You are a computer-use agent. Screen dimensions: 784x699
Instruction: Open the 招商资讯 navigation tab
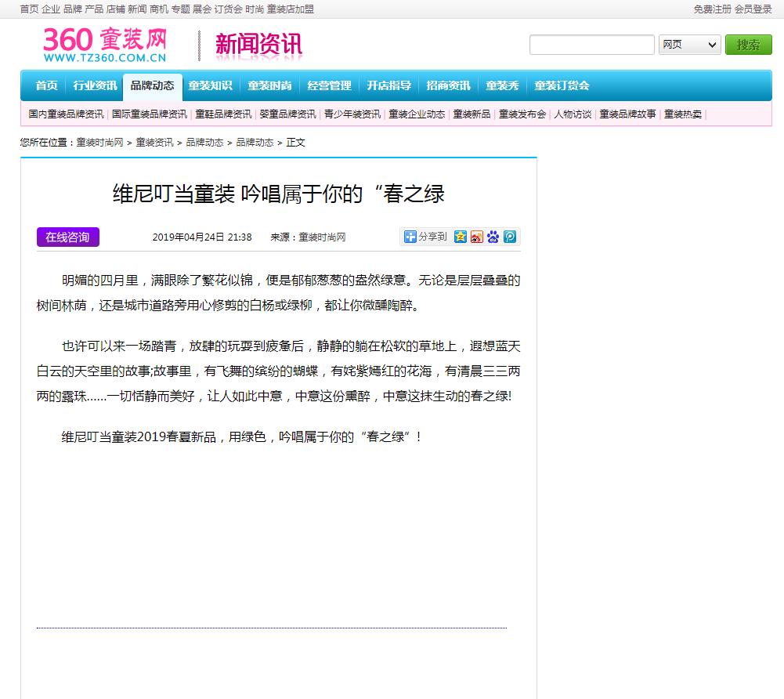(449, 85)
